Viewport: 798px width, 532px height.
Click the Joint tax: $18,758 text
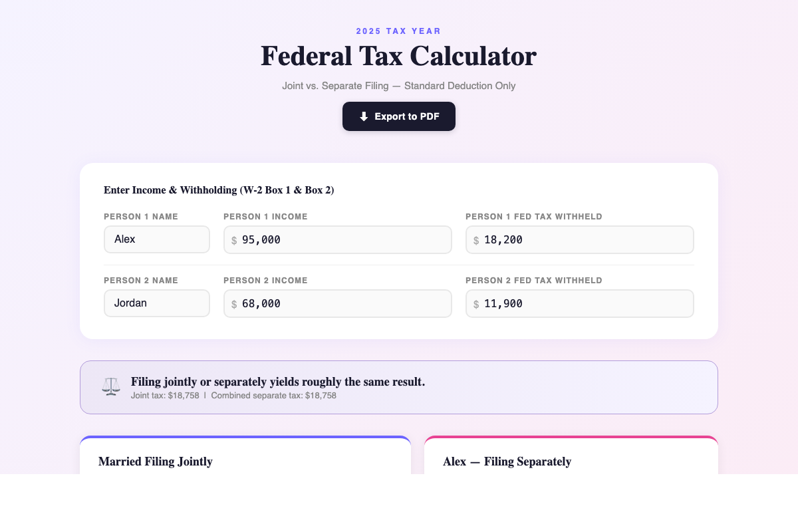(165, 395)
